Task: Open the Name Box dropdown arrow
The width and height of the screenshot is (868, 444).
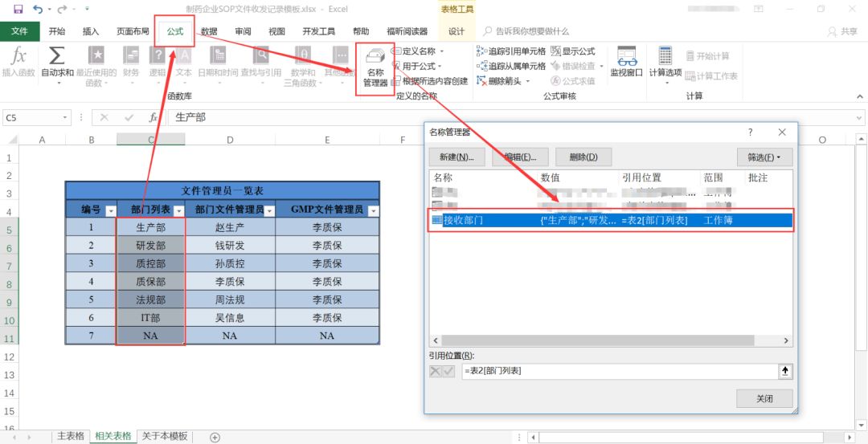Action: pos(66,117)
